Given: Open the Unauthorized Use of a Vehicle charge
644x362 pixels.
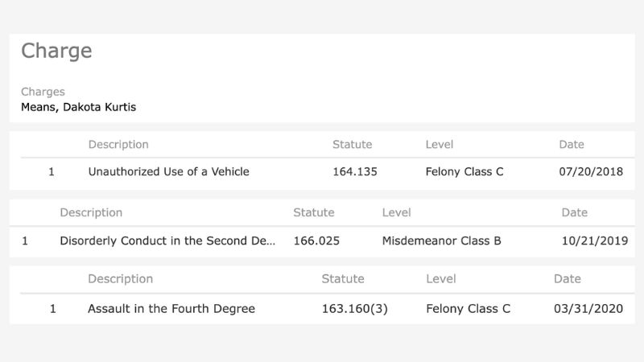Looking at the screenshot, I should [168, 171].
